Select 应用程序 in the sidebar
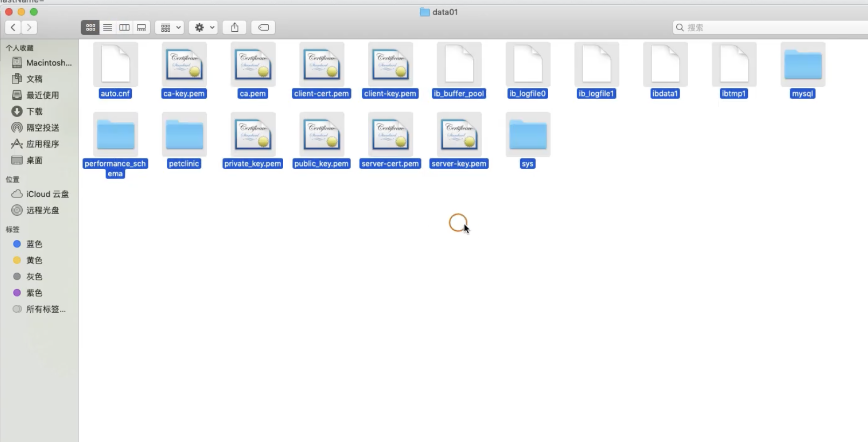Viewport: 868px width, 442px height. [42, 144]
